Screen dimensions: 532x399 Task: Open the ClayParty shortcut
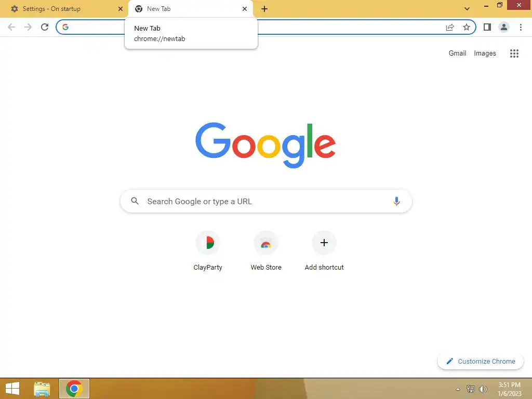(208, 251)
